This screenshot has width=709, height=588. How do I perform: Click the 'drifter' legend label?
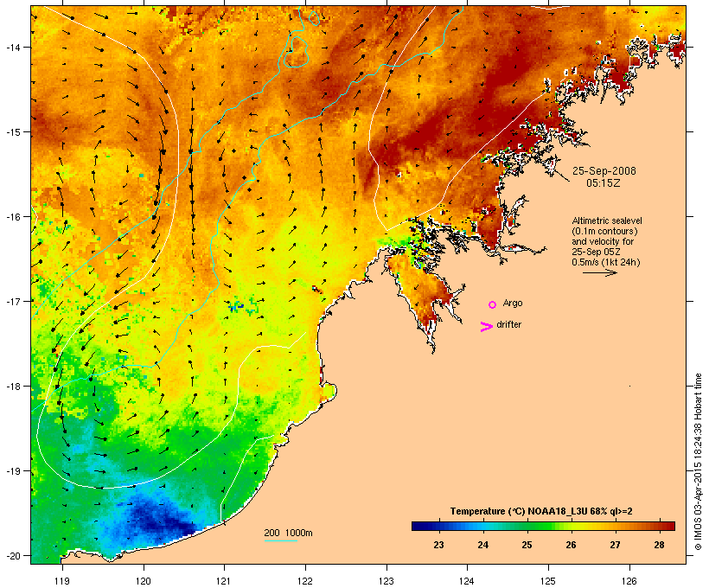point(508,324)
